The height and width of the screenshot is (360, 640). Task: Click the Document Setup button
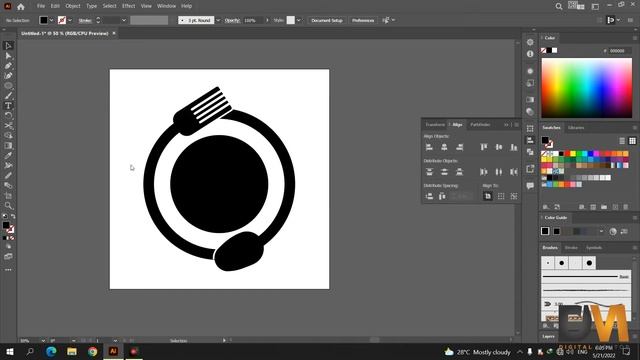click(x=327, y=20)
